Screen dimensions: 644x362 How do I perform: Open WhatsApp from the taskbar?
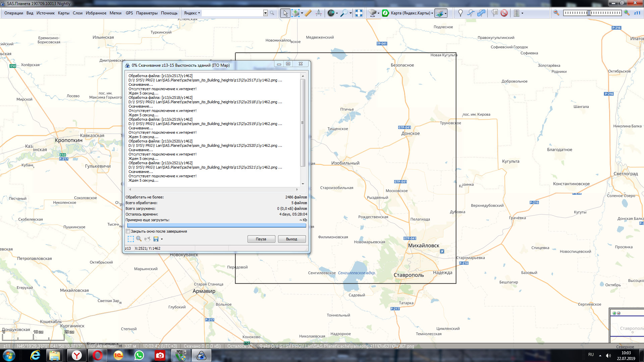(x=139, y=355)
